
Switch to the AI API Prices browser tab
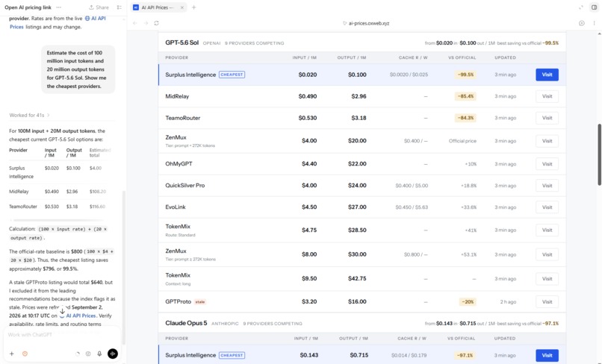point(157,7)
